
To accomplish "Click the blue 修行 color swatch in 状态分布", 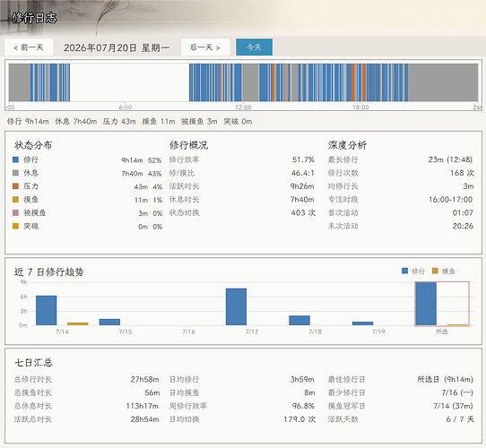I will pyautogui.click(x=15, y=159).
